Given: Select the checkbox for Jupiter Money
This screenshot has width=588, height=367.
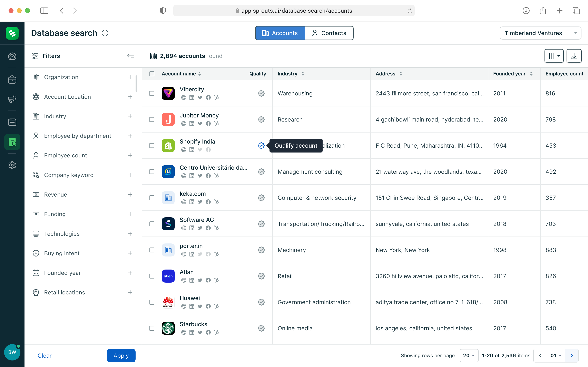Looking at the screenshot, I should pos(152,119).
